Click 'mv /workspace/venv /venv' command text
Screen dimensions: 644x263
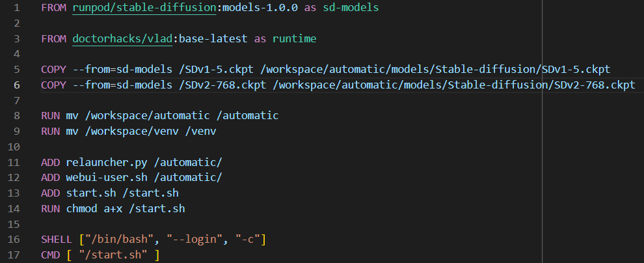tap(141, 131)
